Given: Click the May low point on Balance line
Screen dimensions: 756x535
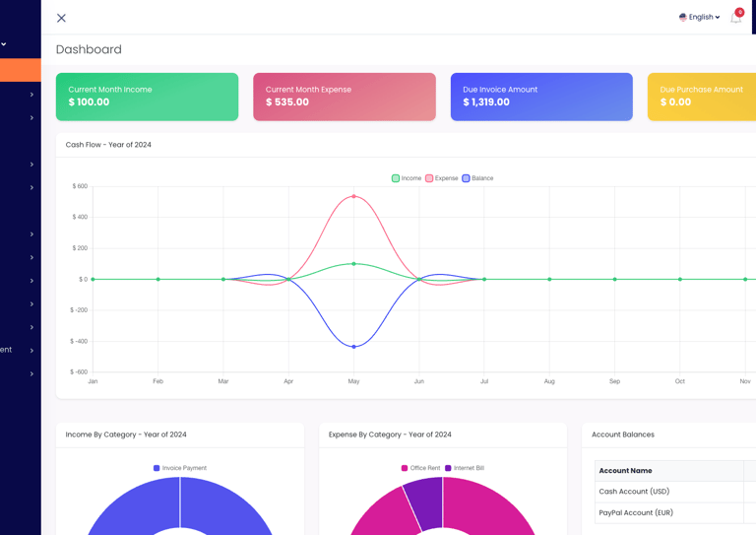Looking at the screenshot, I should 354,347.
